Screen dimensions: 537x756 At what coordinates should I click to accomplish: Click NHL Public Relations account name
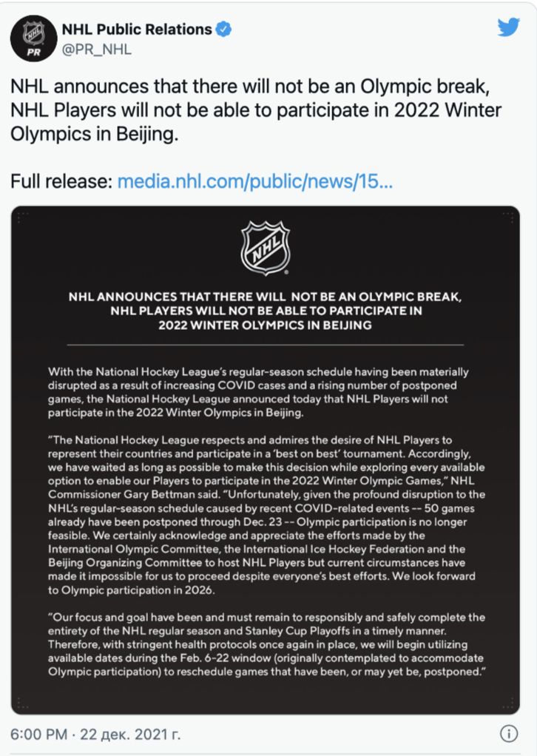137,30
